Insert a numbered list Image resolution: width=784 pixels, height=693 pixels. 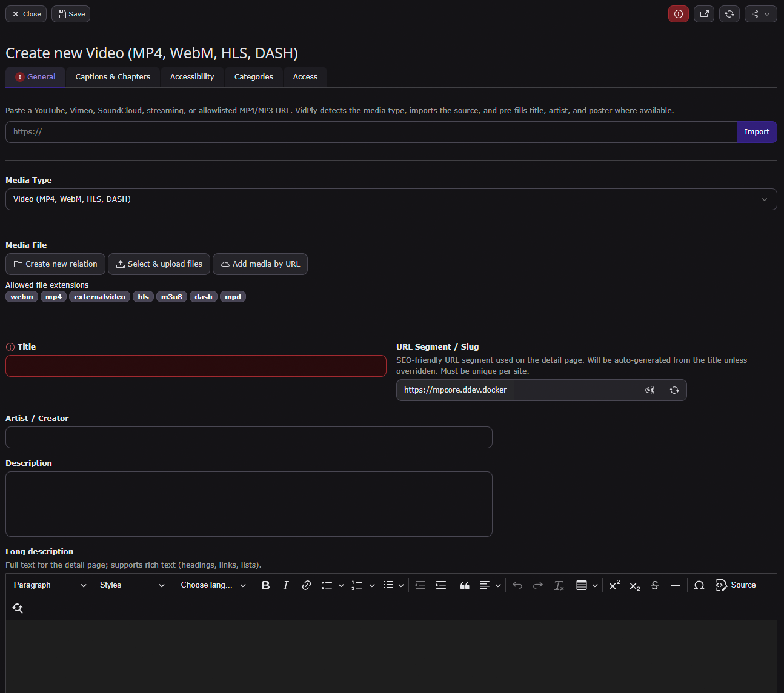point(357,585)
